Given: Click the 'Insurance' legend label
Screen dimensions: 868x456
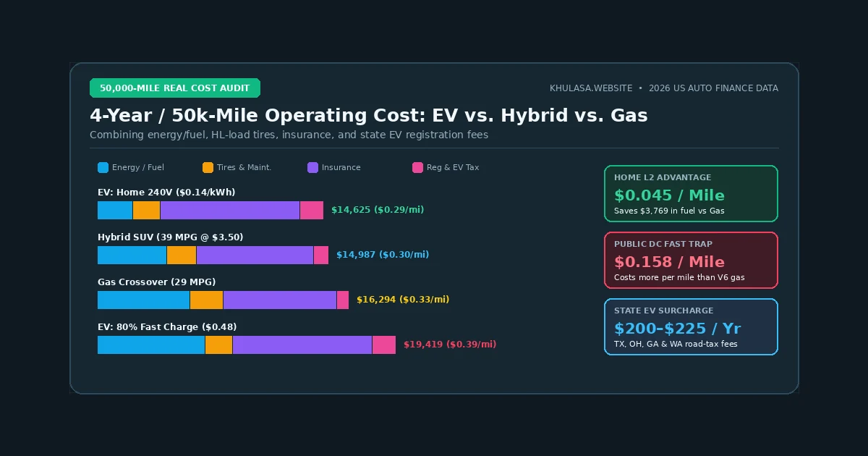Looking at the screenshot, I should tap(341, 168).
